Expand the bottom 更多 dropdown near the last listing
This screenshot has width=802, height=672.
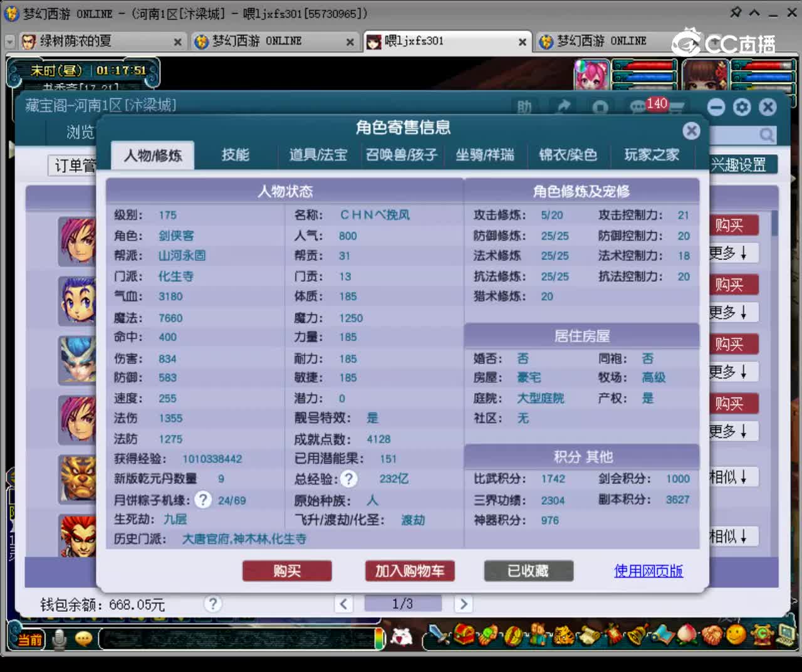(x=733, y=431)
